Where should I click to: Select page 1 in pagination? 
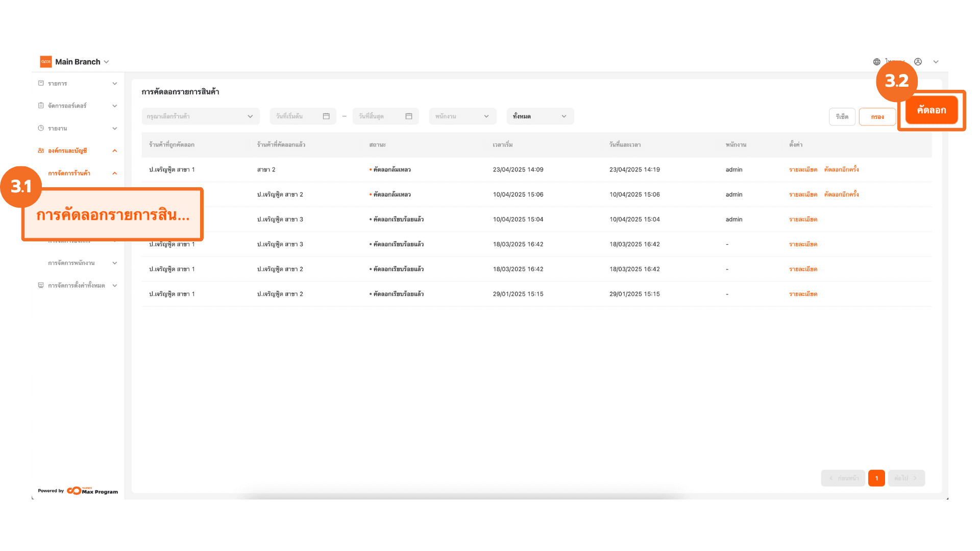[x=876, y=478]
